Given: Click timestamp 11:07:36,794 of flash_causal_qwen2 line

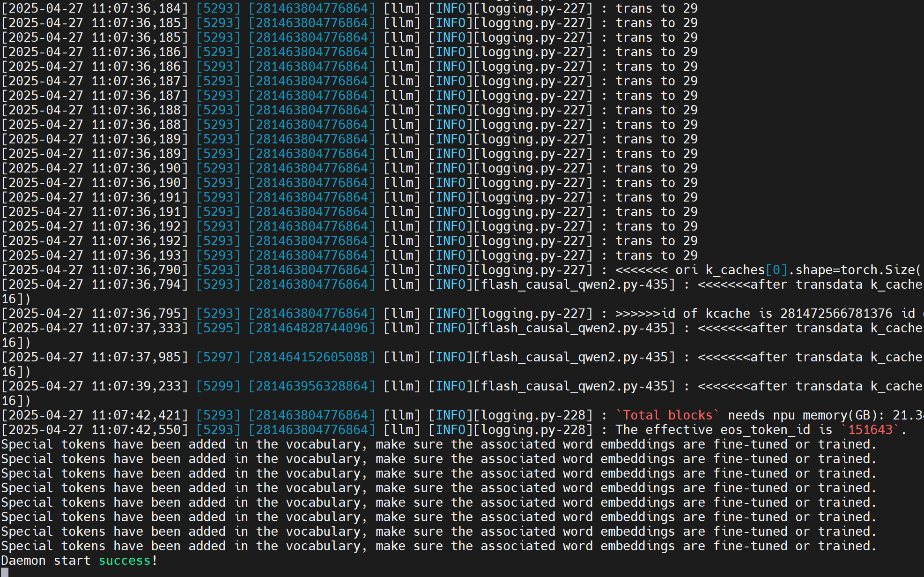Looking at the screenshot, I should pos(136,285).
